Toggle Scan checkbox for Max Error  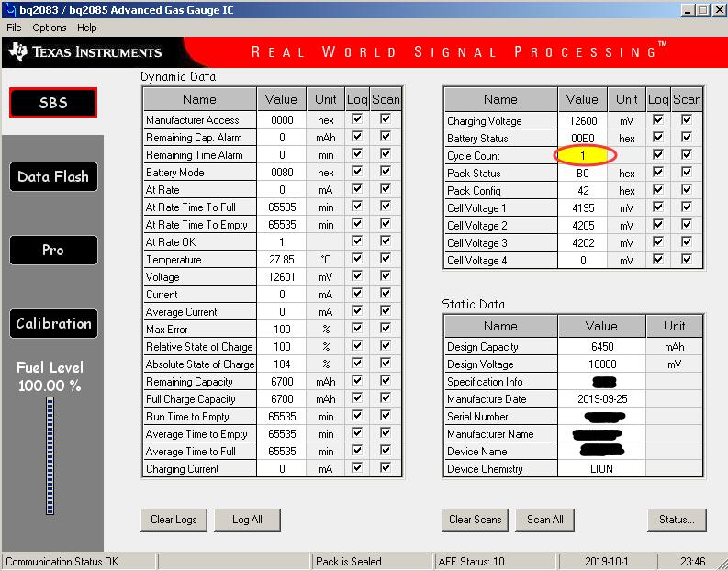[386, 329]
